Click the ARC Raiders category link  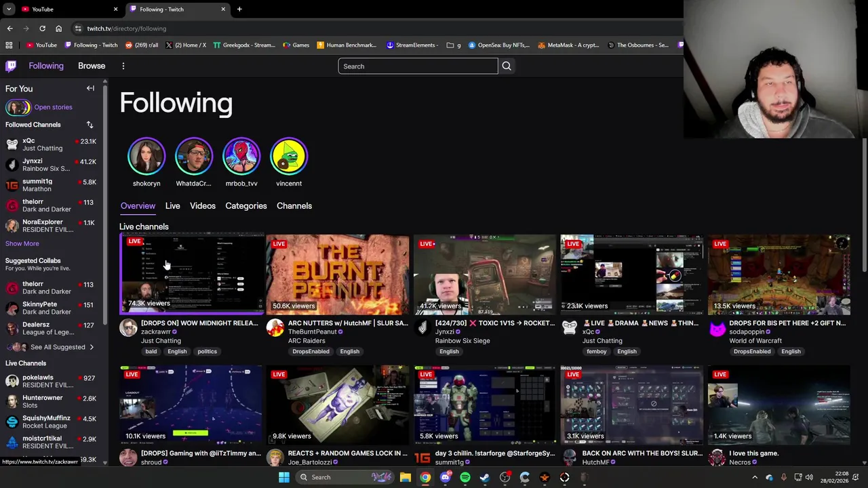click(x=307, y=341)
